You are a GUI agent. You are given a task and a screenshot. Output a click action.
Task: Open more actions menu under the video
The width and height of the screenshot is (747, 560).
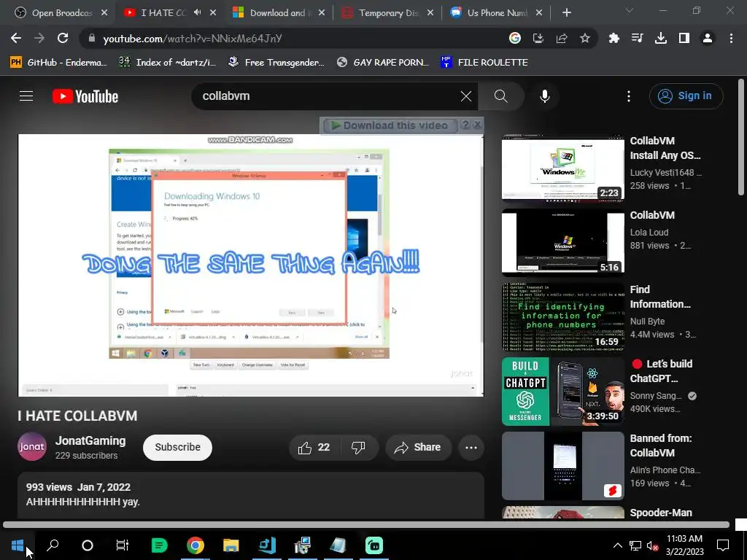tap(471, 447)
